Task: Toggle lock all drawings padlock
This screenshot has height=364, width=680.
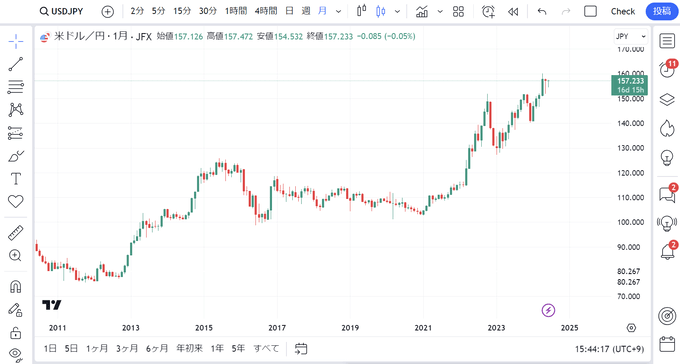Action: [16, 332]
